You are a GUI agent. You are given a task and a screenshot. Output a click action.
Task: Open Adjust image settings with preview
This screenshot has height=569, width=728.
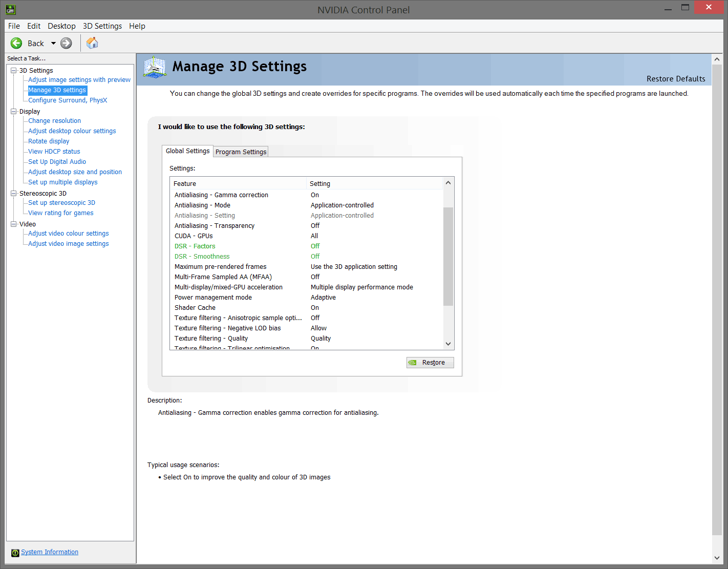[79, 80]
